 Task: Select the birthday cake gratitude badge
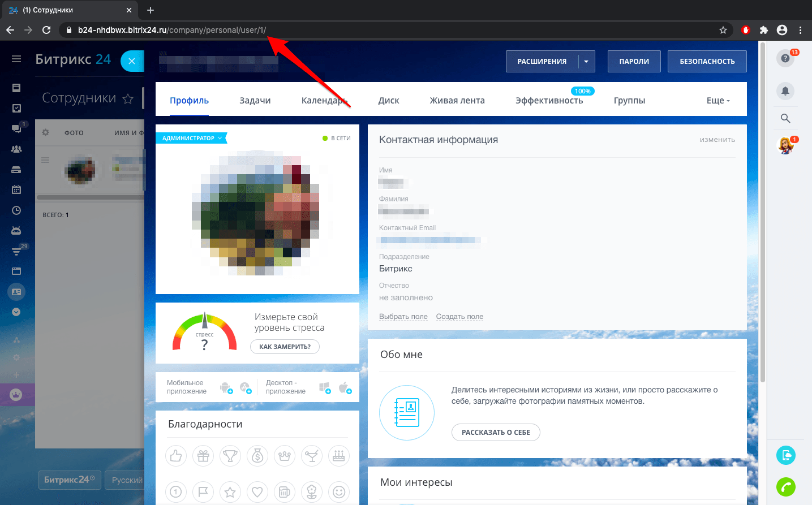point(339,455)
